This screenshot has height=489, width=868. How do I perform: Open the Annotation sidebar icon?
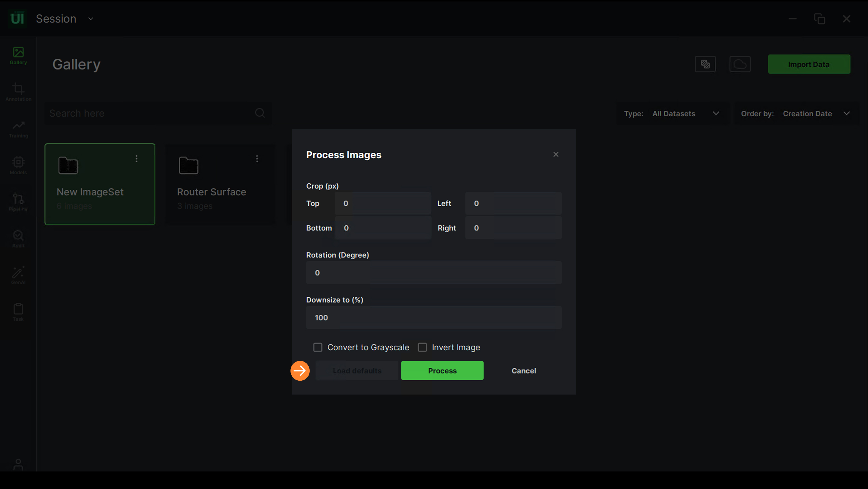click(x=18, y=92)
